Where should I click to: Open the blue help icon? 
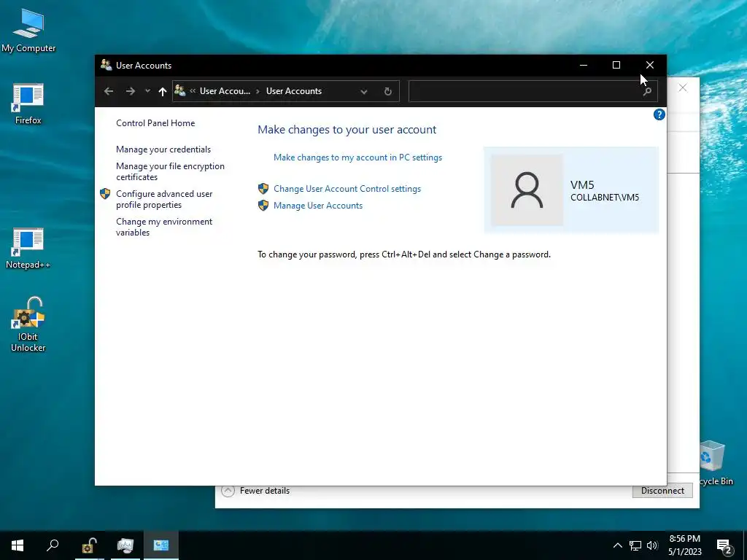[659, 114]
